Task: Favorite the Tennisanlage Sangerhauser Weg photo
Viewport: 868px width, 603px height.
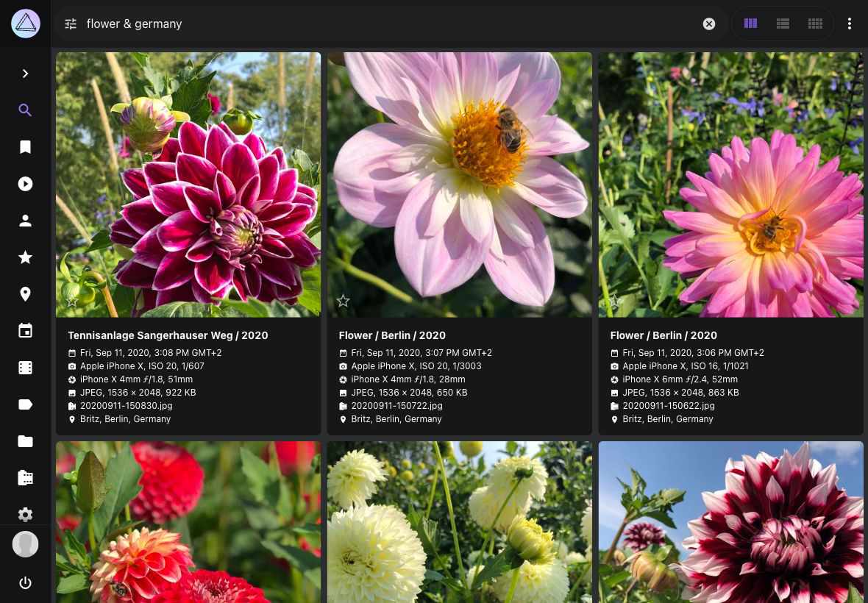Action: pyautogui.click(x=71, y=301)
